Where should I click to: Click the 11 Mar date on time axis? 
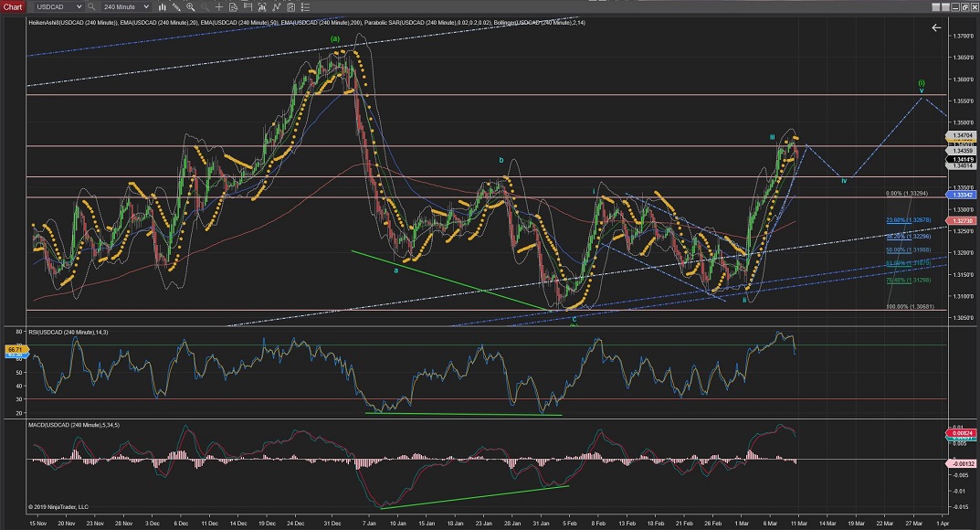pos(799,523)
